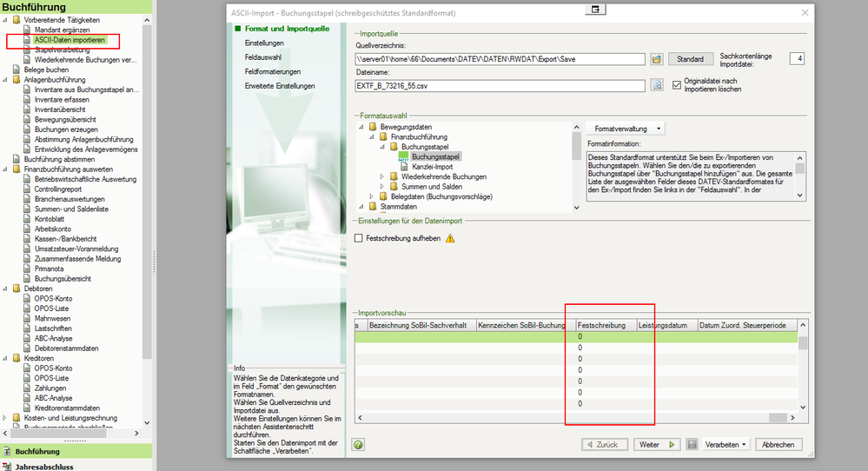The image size is (868, 471).
Task: Open the Erweiterte Einstellungen step
Action: coord(279,86)
